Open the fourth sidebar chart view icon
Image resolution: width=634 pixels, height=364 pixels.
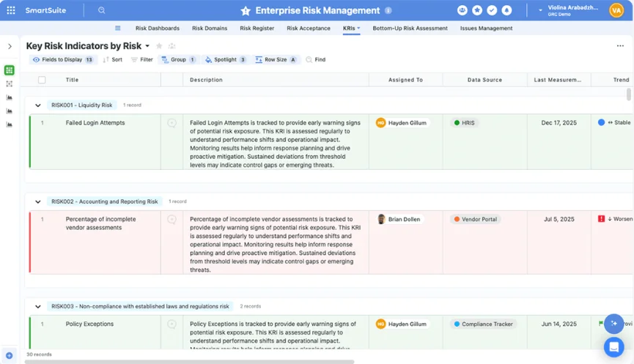[10, 111]
